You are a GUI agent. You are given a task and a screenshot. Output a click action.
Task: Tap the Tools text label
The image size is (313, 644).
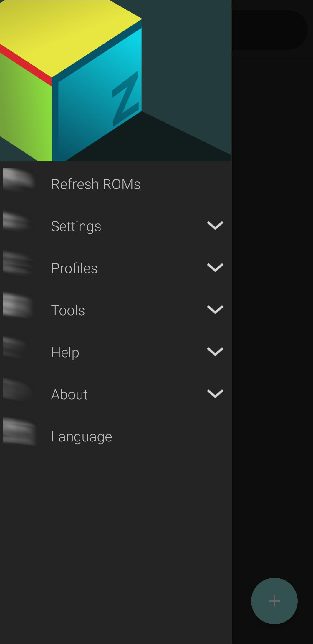(x=68, y=311)
